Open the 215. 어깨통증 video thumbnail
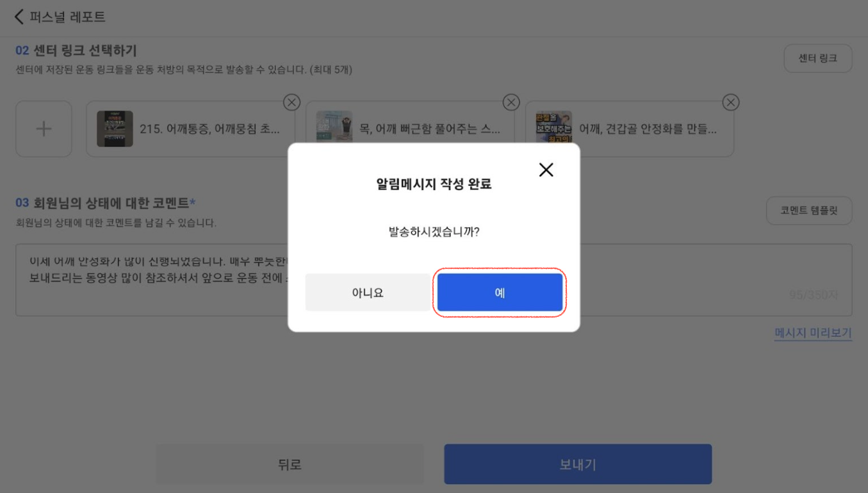The image size is (868, 493). 115,129
